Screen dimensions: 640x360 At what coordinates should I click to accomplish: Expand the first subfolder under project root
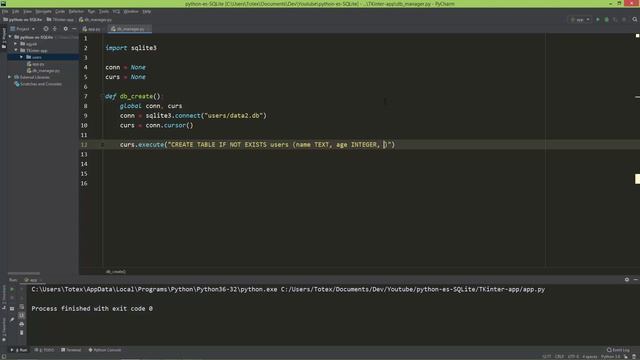coord(16,44)
